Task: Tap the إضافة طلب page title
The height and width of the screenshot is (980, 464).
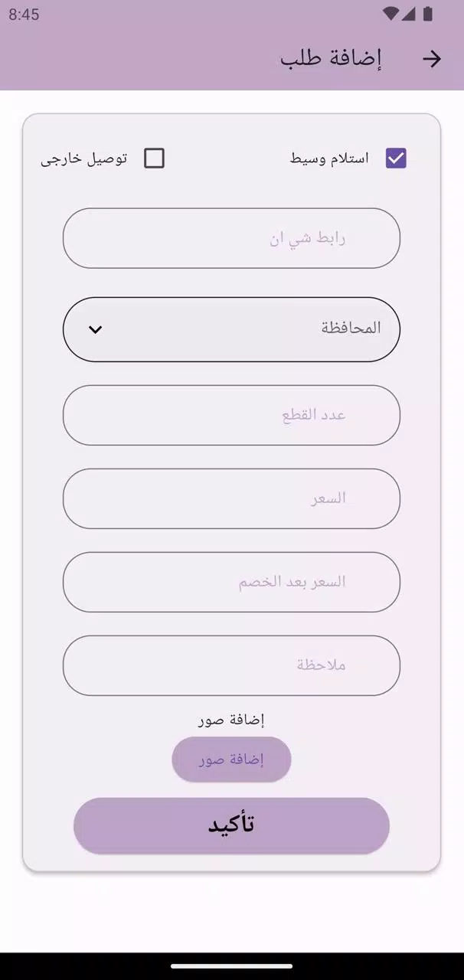Action: [x=331, y=59]
